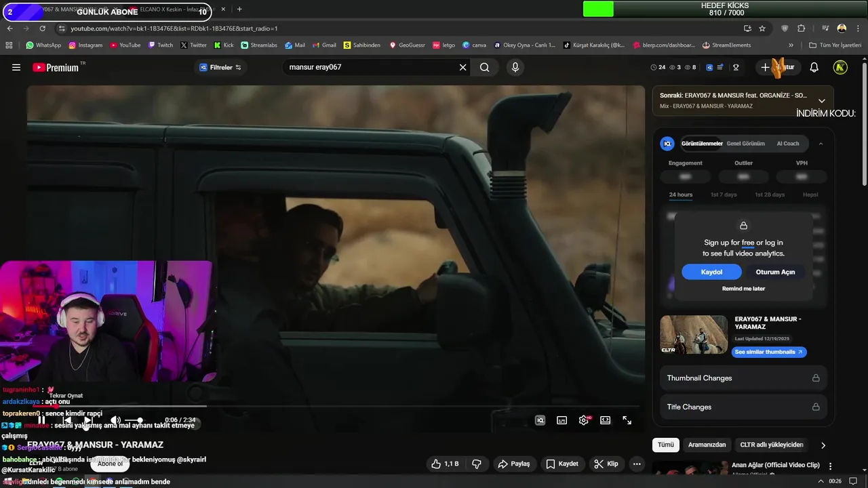The width and height of the screenshot is (868, 488).
Task: Select the 1st 7 days tab
Action: [x=724, y=195]
